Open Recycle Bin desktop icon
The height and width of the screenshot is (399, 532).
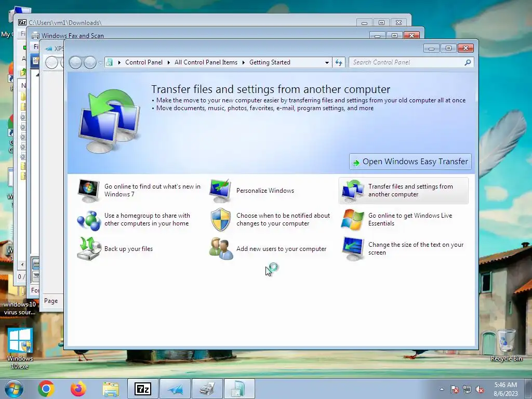[506, 345]
